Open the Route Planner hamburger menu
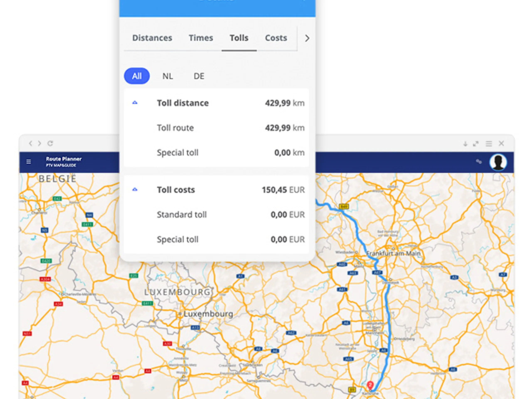The width and height of the screenshot is (532, 399). pyautogui.click(x=29, y=162)
